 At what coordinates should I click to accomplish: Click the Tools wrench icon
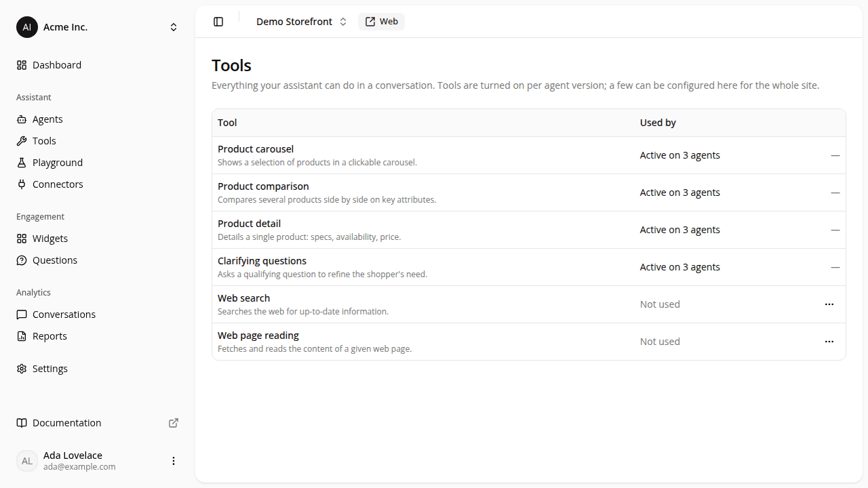click(22, 141)
